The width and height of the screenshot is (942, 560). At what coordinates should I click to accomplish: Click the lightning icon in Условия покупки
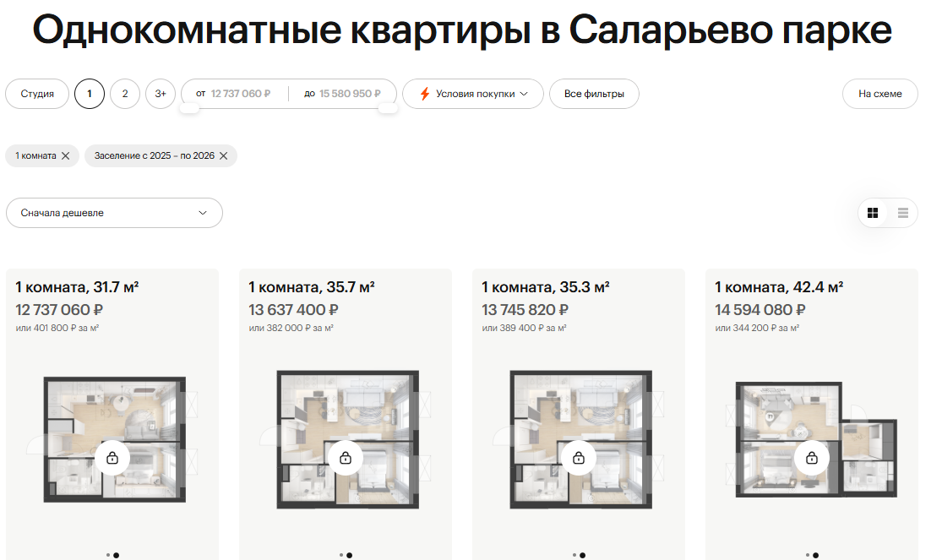[425, 94]
